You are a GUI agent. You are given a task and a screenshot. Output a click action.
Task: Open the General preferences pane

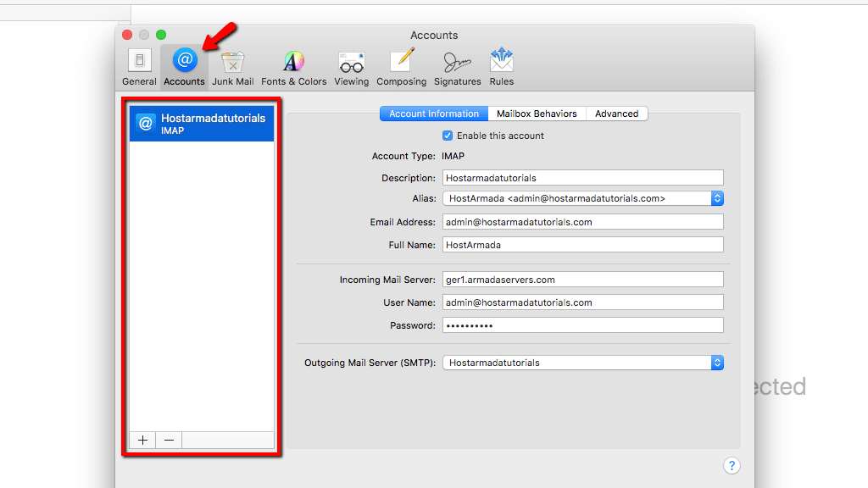coord(140,67)
